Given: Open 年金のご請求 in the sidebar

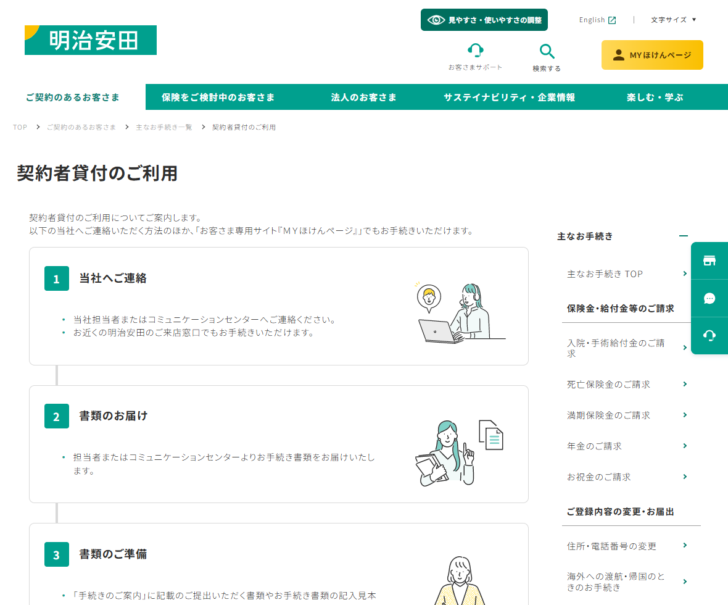Looking at the screenshot, I should click(x=626, y=446).
